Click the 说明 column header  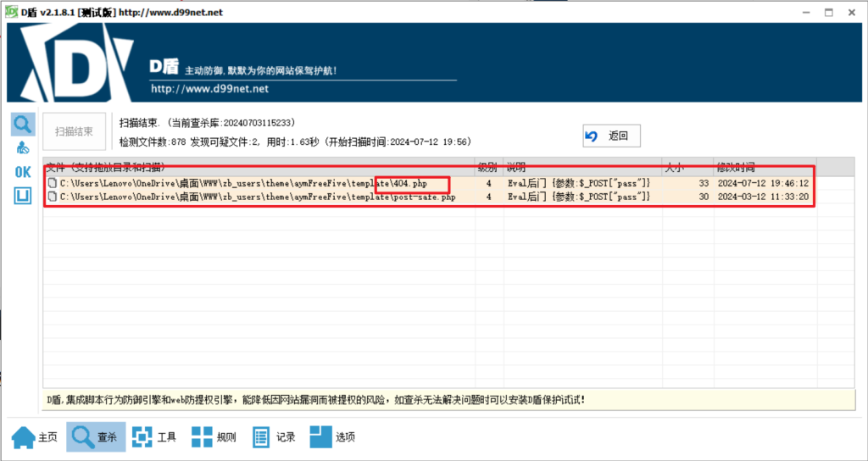tap(581, 167)
